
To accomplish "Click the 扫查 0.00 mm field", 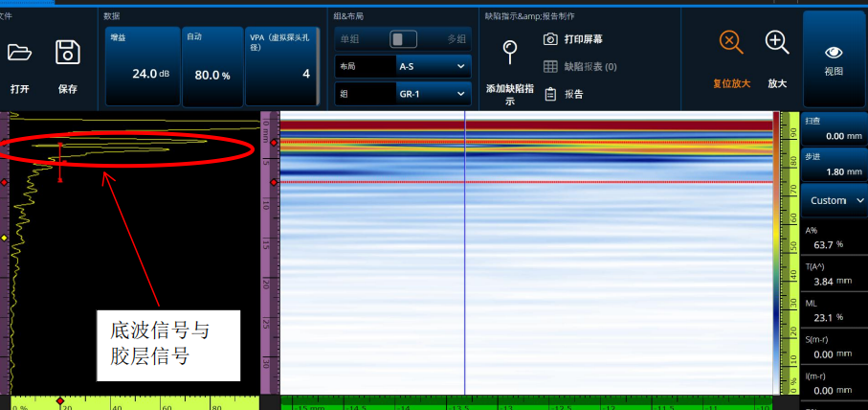I will click(x=834, y=128).
